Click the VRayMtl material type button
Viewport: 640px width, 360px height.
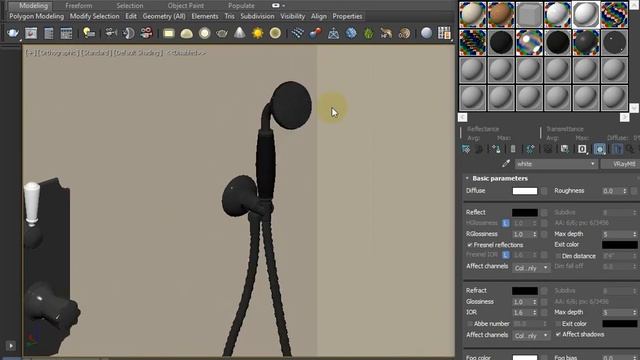click(x=620, y=164)
